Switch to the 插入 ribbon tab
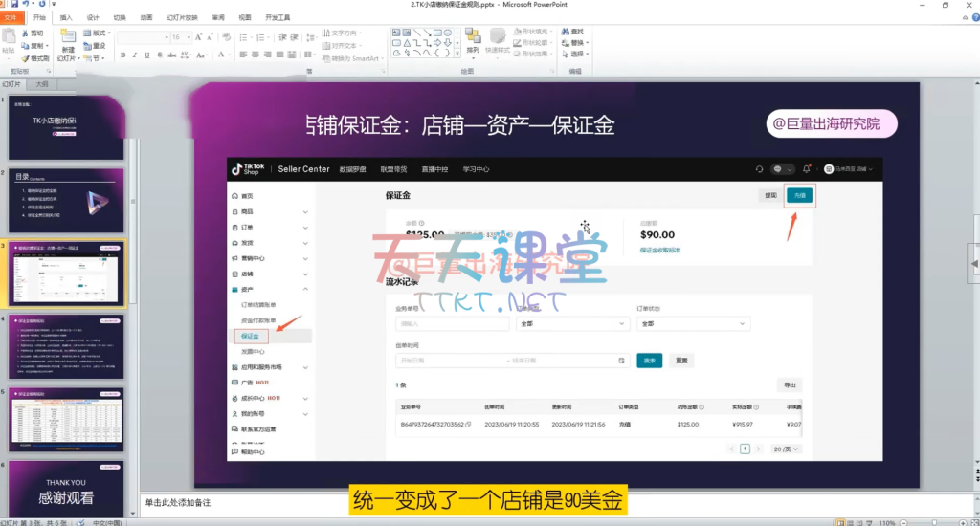980x526 pixels. pyautogui.click(x=66, y=17)
